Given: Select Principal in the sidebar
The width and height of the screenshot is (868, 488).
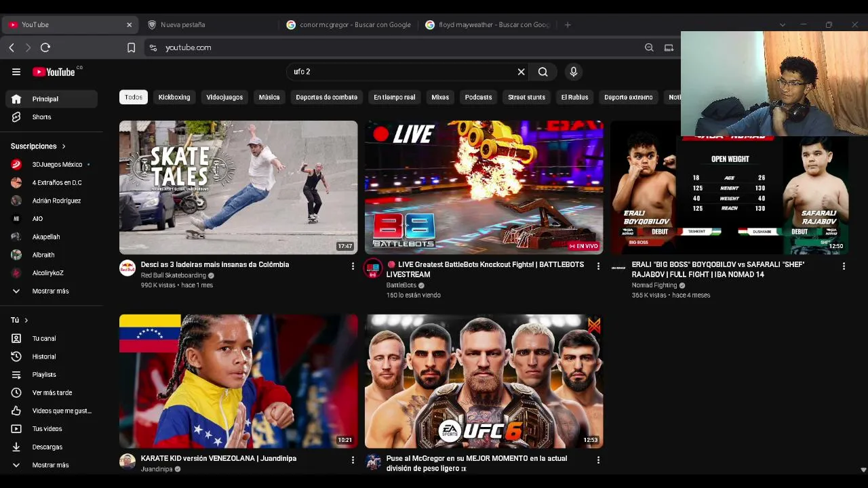Looking at the screenshot, I should pos(52,99).
